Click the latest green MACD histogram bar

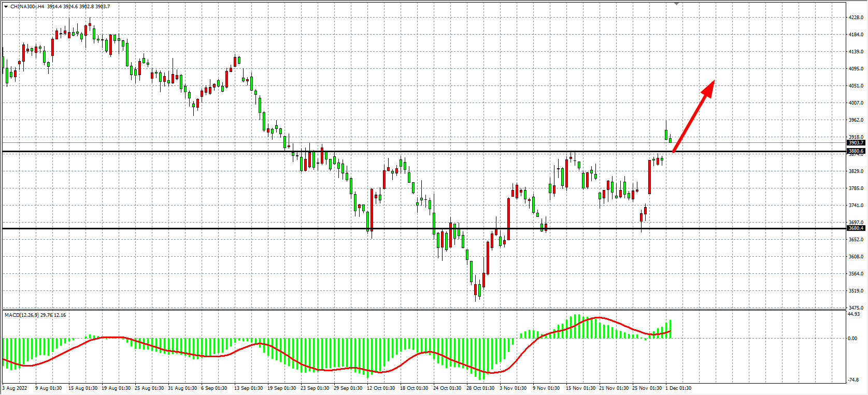pyautogui.click(x=671, y=329)
